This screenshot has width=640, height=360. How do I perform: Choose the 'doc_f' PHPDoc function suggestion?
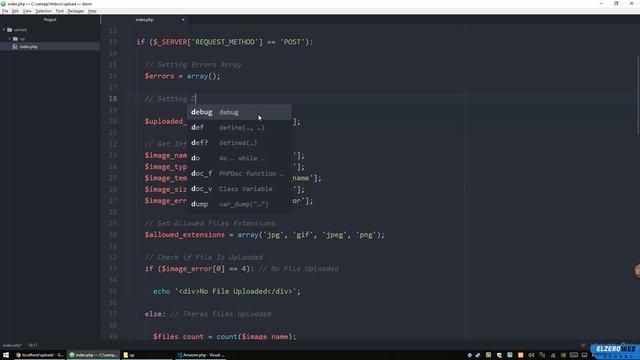[x=239, y=173]
